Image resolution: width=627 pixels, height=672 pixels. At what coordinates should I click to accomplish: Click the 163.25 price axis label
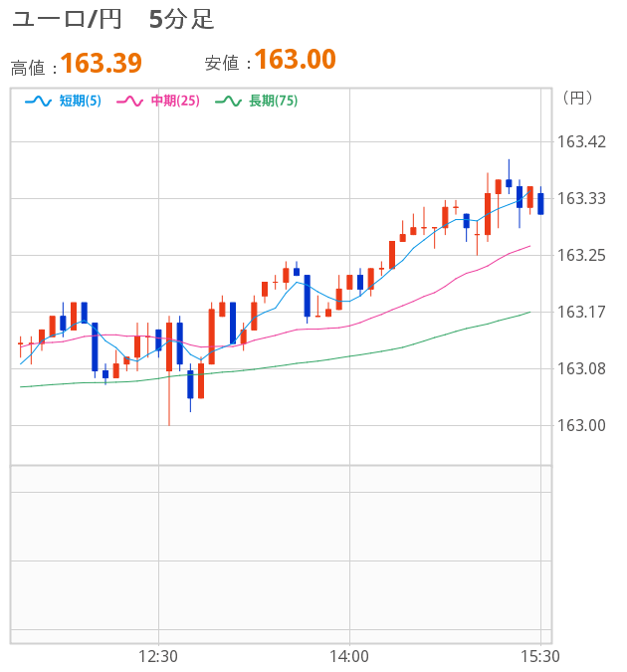point(581,256)
